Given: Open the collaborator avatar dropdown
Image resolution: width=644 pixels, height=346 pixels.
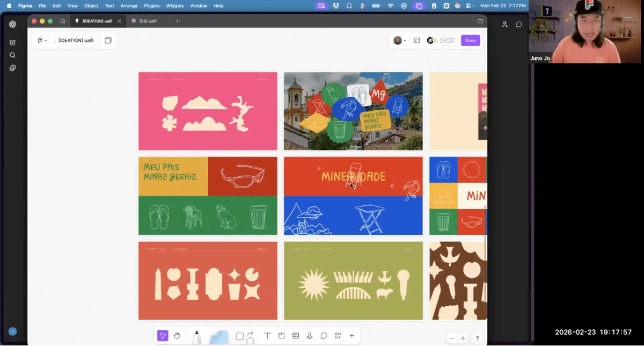Looking at the screenshot, I should point(400,40).
